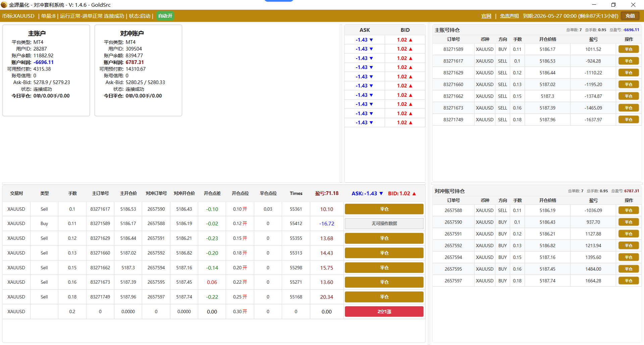Close hedge account order 2657597
644x345 pixels.
coord(628,281)
